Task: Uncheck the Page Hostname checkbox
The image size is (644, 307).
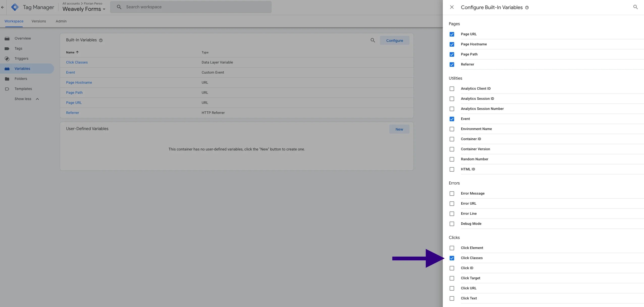Action: (x=452, y=44)
